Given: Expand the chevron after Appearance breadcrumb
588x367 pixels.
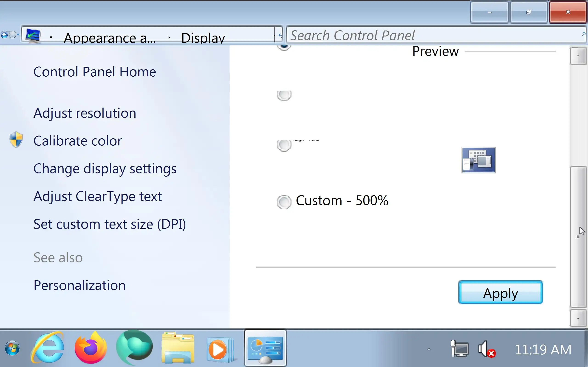Looking at the screenshot, I should coord(169,37).
